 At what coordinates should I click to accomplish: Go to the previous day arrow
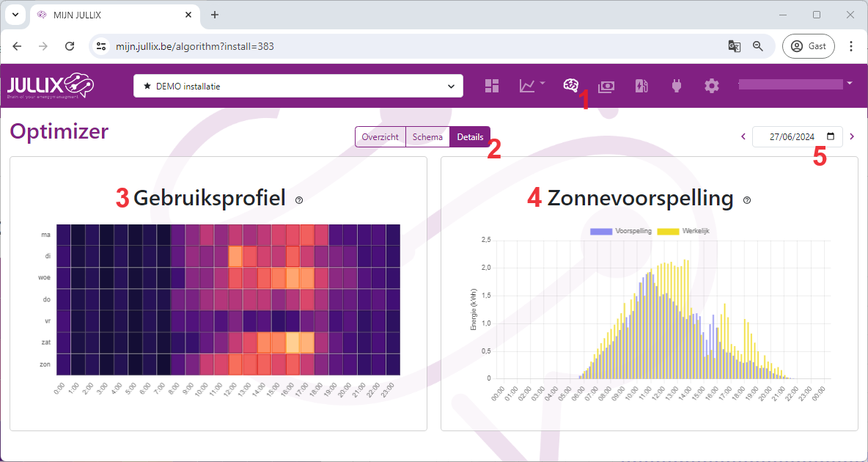(x=743, y=136)
